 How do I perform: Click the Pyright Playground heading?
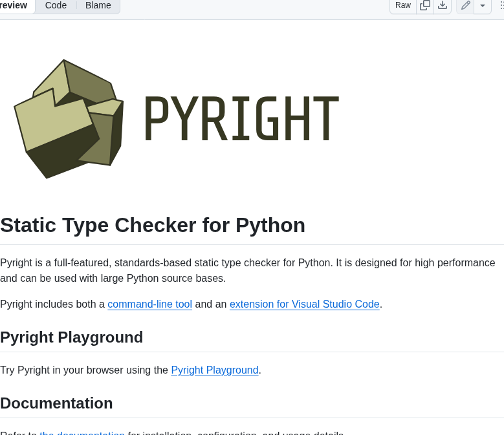71,337
